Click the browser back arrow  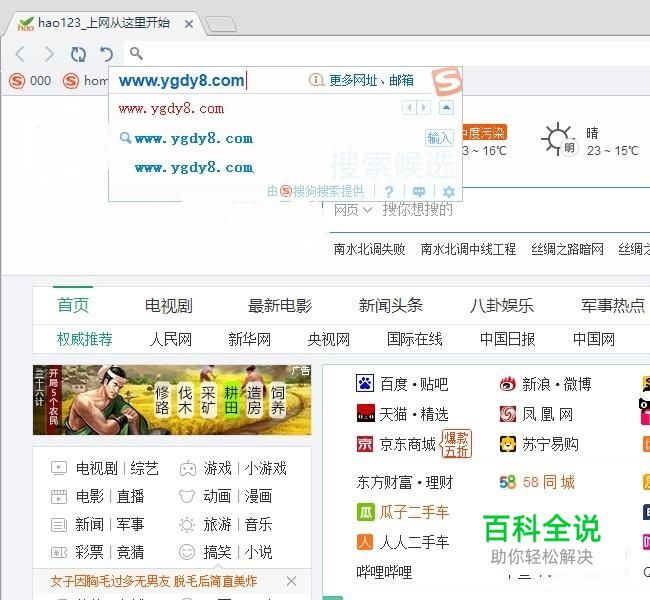[20, 54]
